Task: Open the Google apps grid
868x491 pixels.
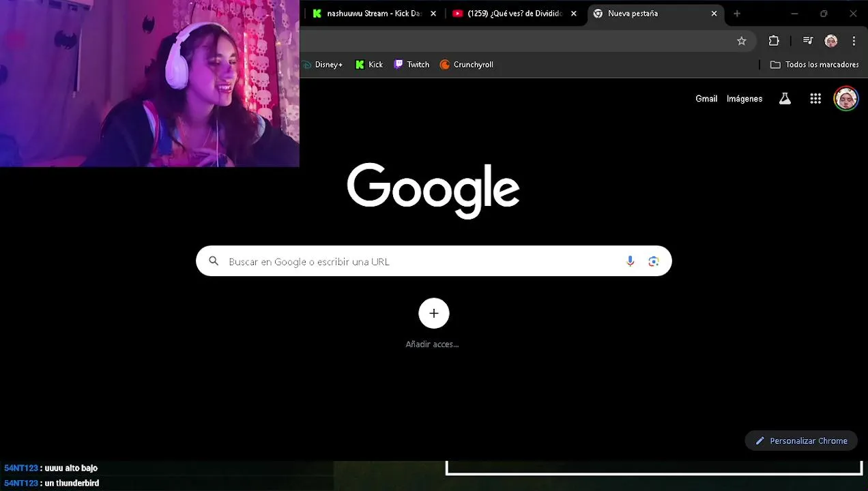Action: [815, 99]
